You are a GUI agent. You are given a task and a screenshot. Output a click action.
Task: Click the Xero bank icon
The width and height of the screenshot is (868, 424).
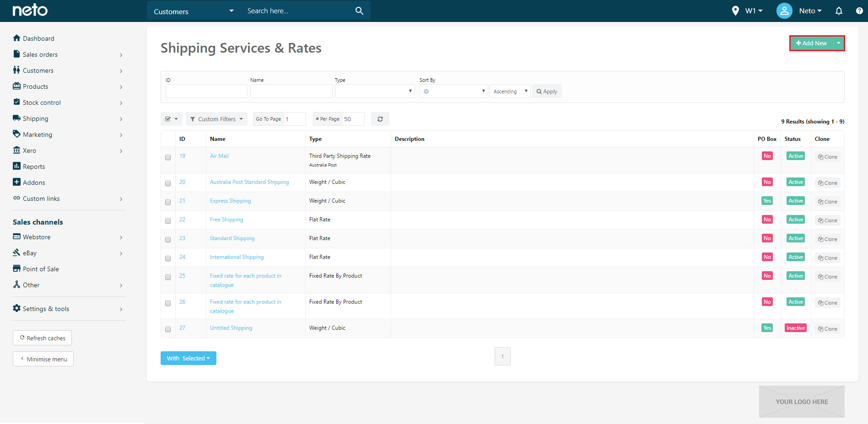17,150
